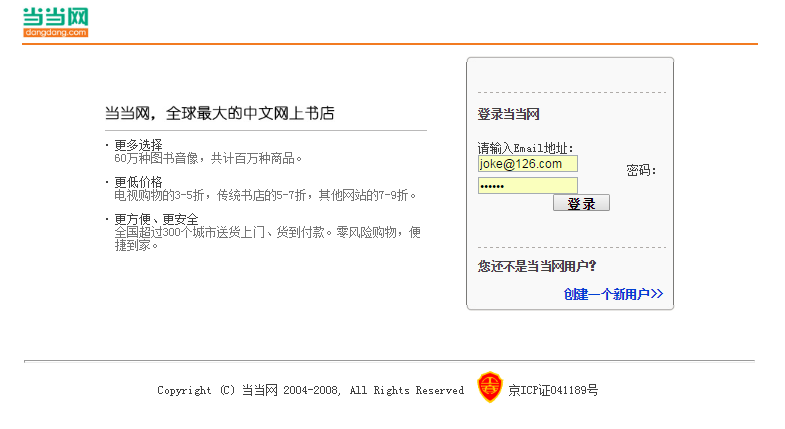Focus the password input field
The width and height of the screenshot is (785, 429).
[528, 186]
